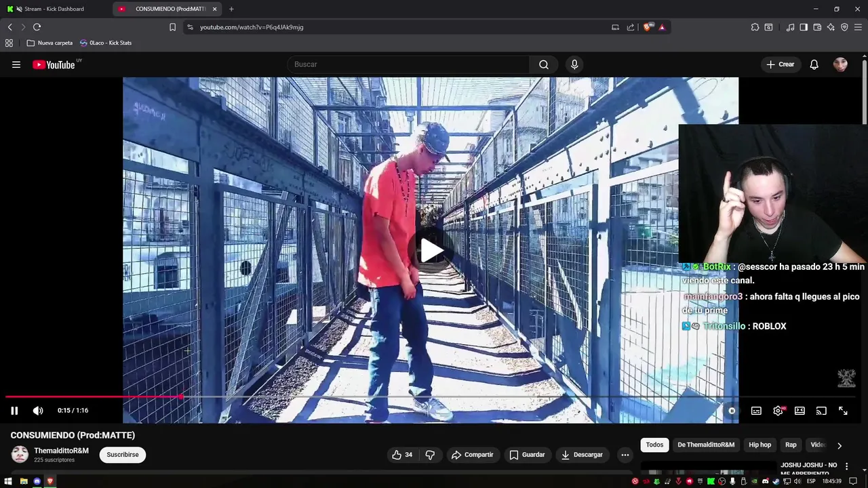The height and width of the screenshot is (488, 868).
Task: Click the large center play overlay
Action: [x=431, y=250]
